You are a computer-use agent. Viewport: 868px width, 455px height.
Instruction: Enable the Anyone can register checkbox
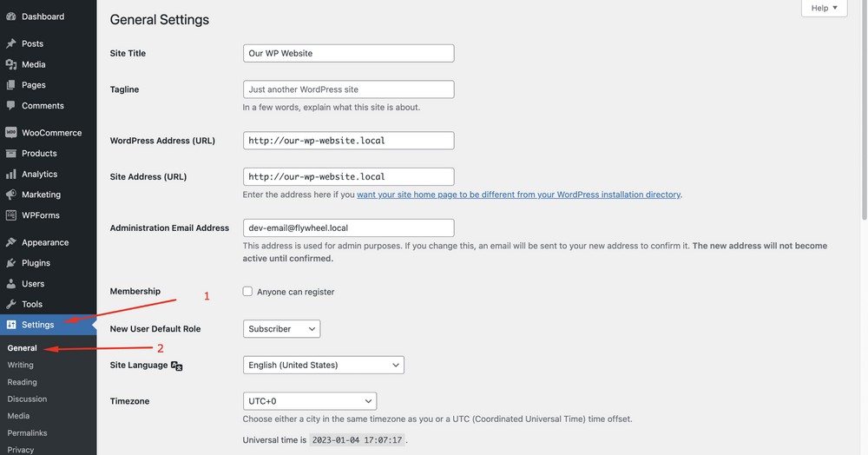[248, 292]
